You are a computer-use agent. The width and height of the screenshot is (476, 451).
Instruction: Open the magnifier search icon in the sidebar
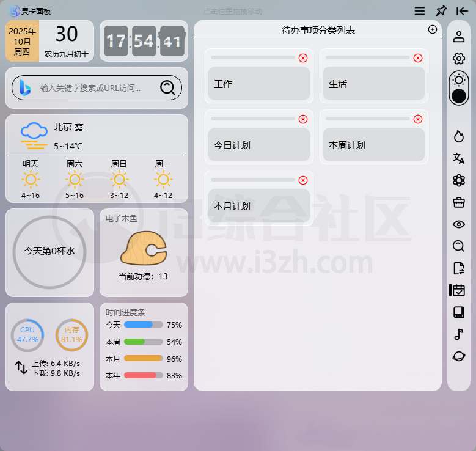459,246
